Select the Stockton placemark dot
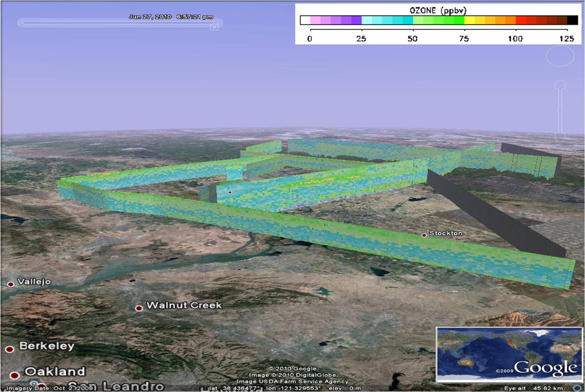This screenshot has width=585, height=392. [424, 235]
